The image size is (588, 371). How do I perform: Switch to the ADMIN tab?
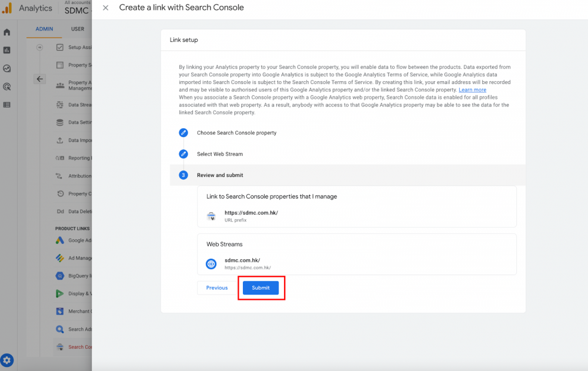44,29
